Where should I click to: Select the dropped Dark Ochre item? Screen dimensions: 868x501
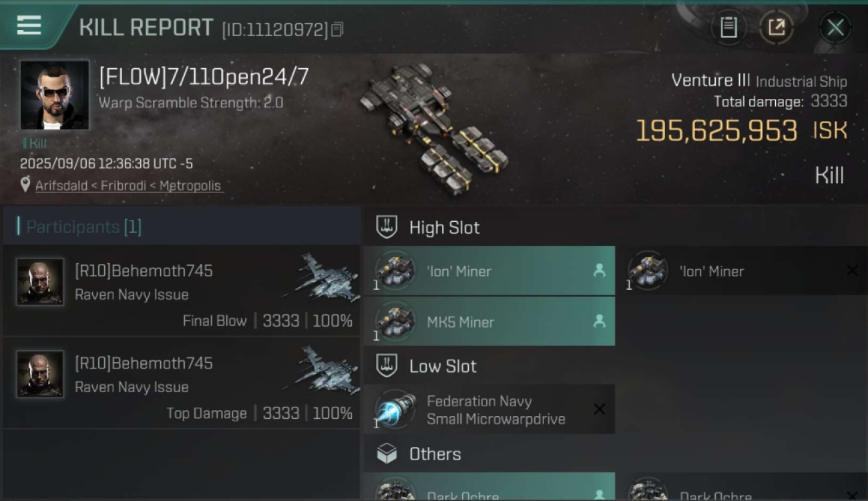click(489, 488)
